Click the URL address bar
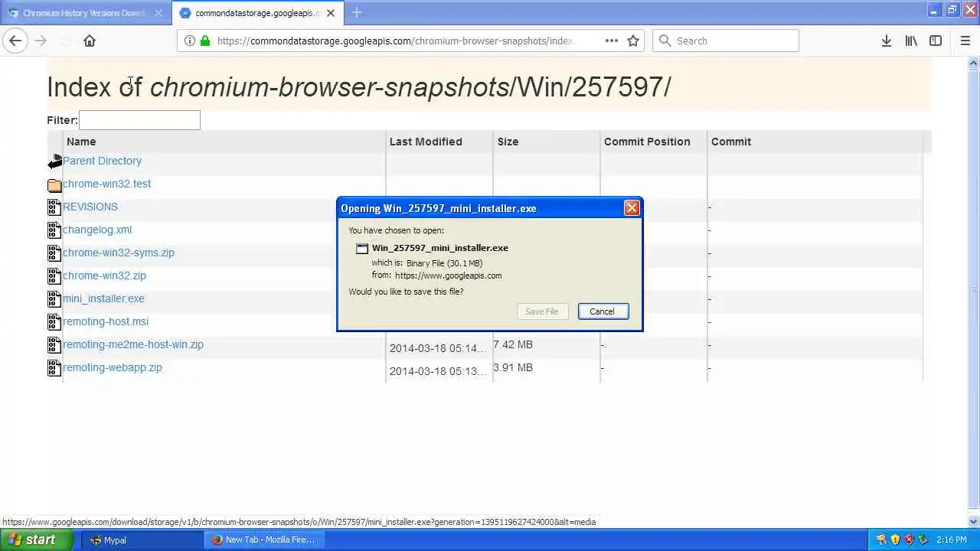Screen dimensions: 980x551 tap(394, 41)
